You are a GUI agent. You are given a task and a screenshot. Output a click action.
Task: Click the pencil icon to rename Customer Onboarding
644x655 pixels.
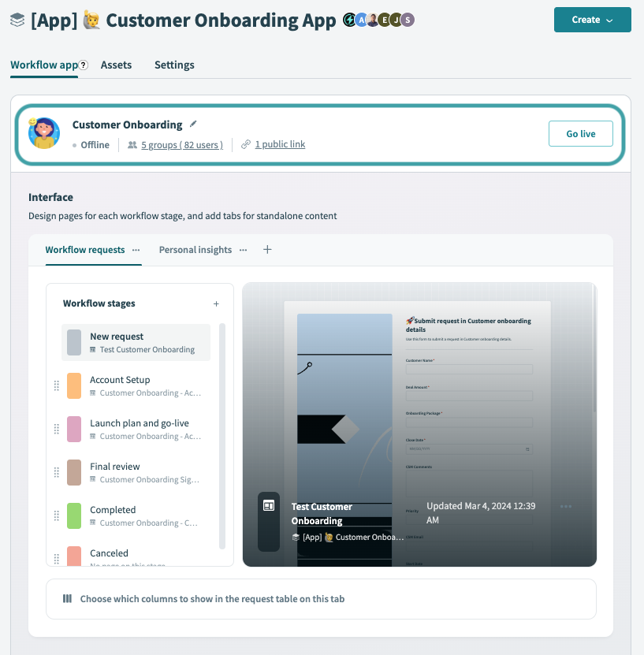tap(193, 124)
